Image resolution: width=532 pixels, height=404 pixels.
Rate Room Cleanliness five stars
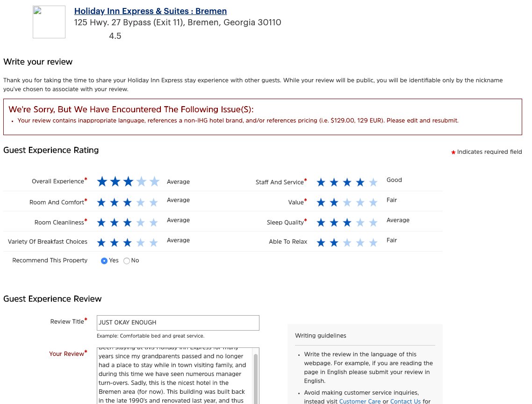pos(153,223)
